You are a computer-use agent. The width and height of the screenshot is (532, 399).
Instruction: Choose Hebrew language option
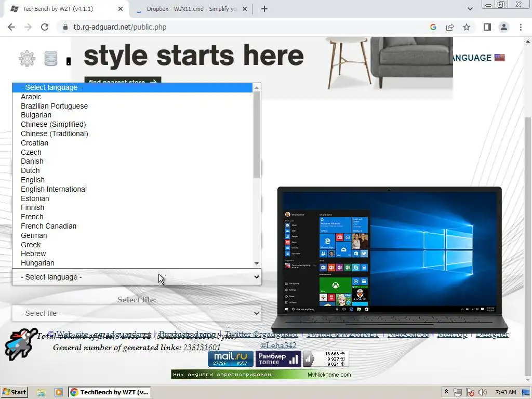[x=132, y=254]
